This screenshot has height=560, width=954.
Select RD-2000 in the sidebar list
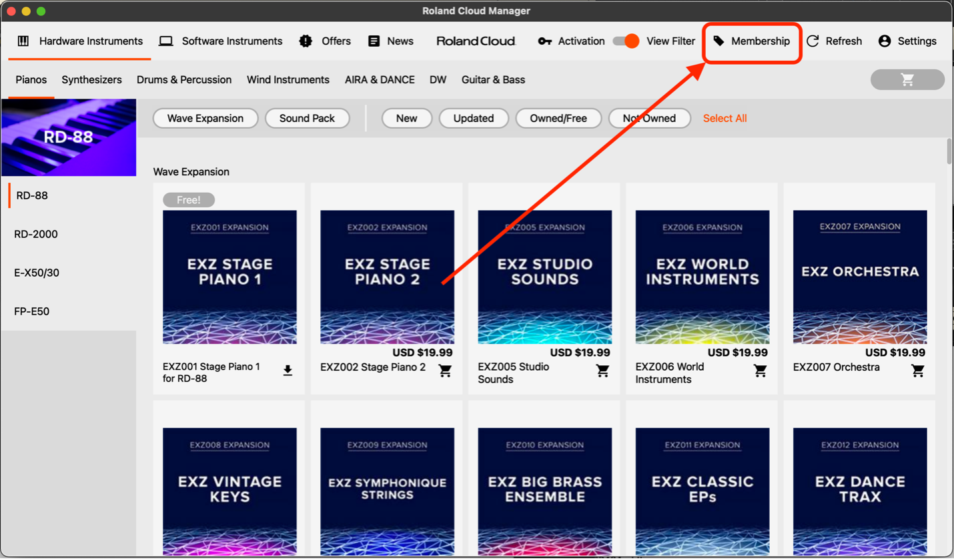36,234
